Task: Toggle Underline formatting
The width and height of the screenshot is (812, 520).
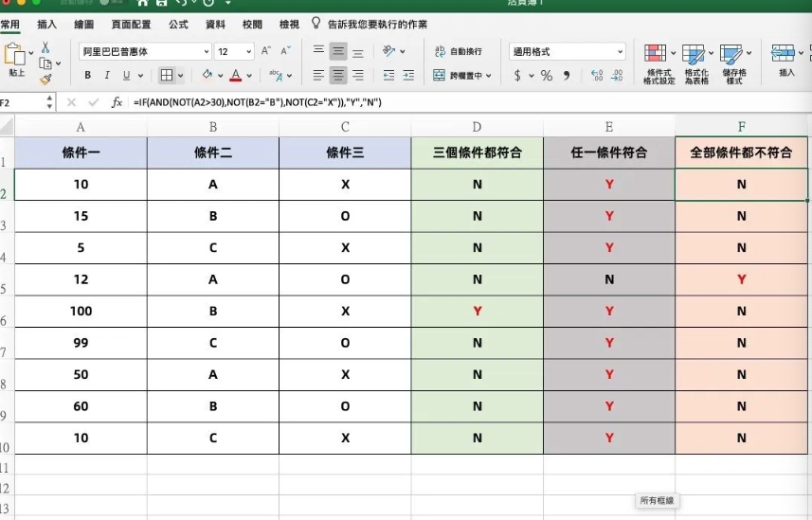Action: 126,75
